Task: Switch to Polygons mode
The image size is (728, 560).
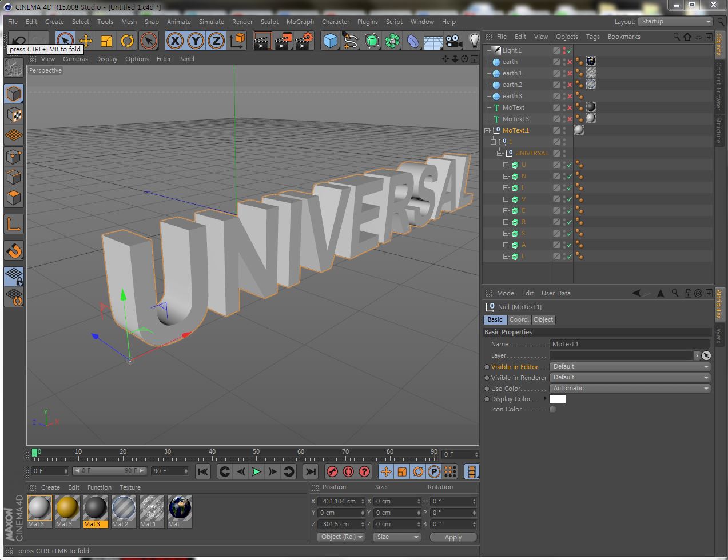Action: pyautogui.click(x=14, y=198)
